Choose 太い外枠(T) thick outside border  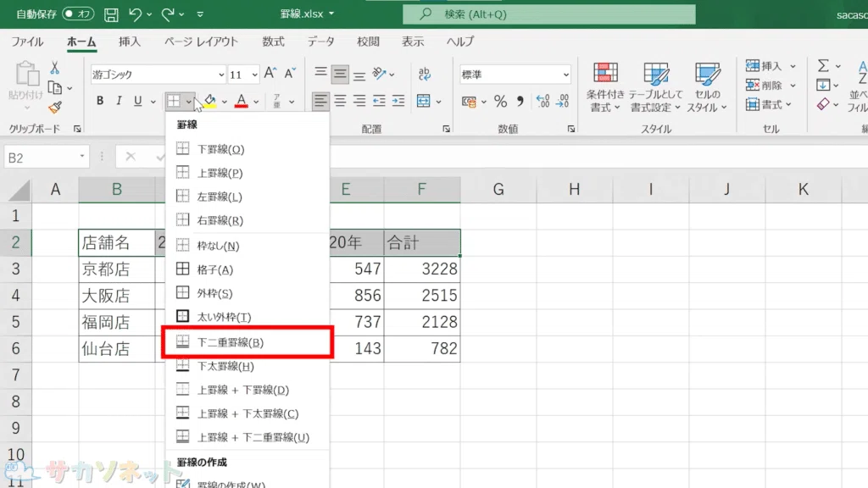point(248,317)
